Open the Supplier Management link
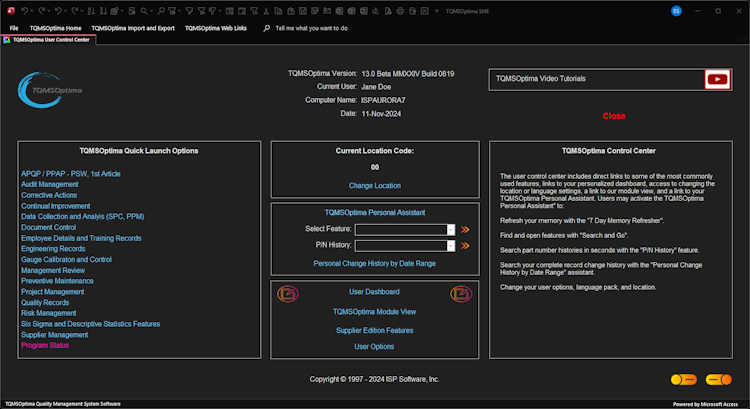The width and height of the screenshot is (750, 409). click(55, 335)
